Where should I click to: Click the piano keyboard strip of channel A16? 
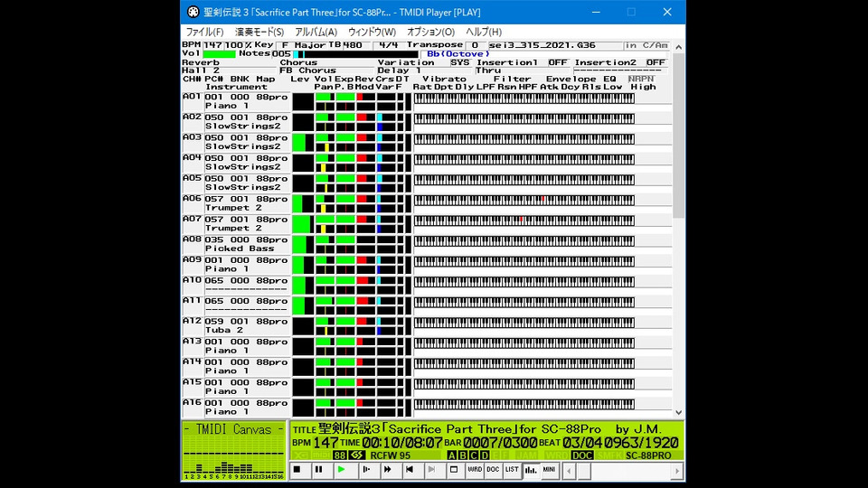point(524,405)
